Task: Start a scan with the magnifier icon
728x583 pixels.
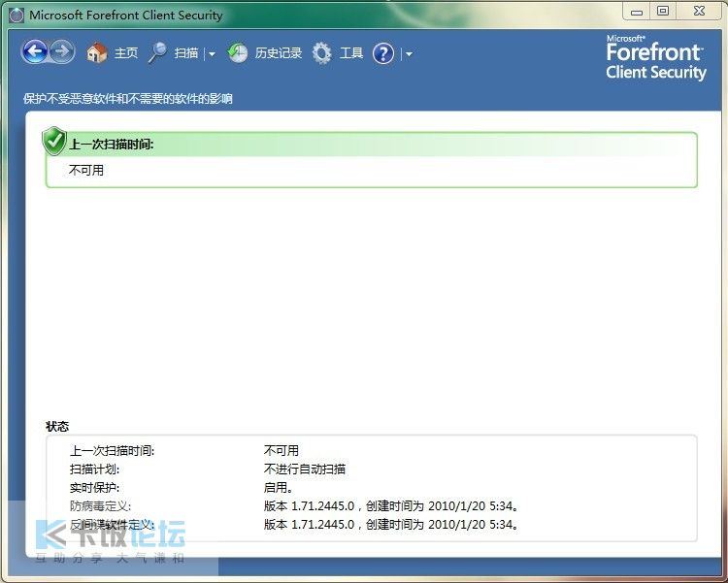Action: (158, 53)
